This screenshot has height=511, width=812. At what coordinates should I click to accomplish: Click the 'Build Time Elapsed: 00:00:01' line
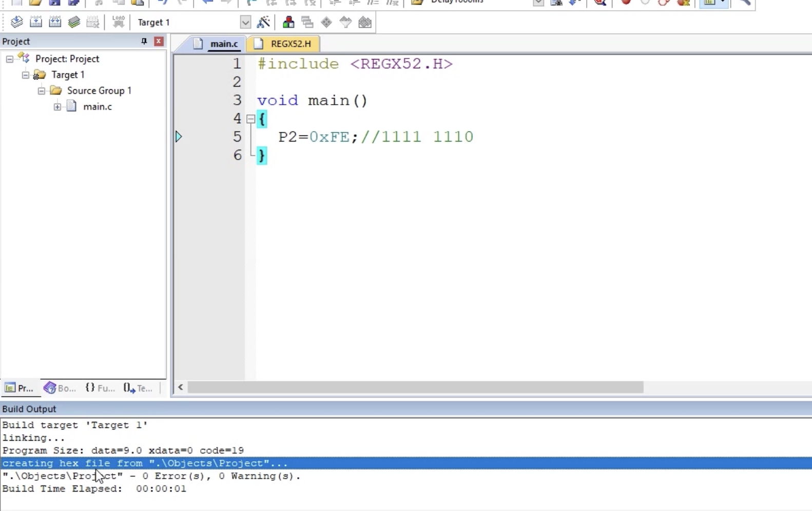click(x=94, y=489)
